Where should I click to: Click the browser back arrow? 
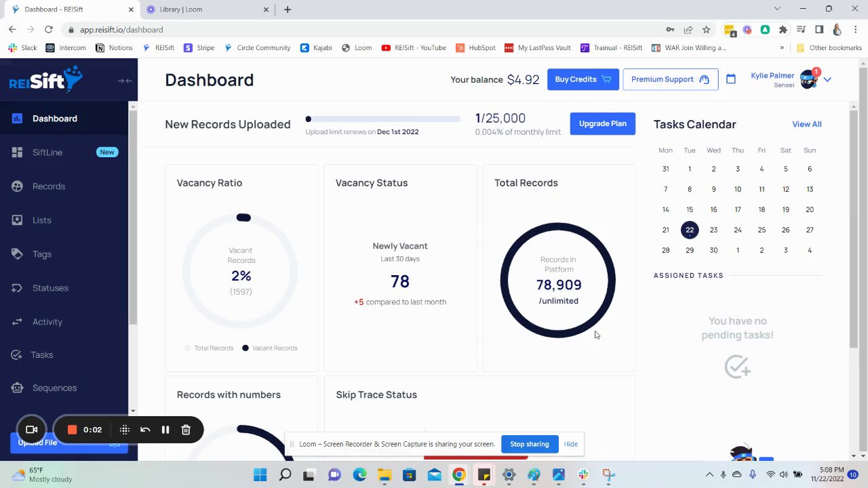pyautogui.click(x=12, y=29)
